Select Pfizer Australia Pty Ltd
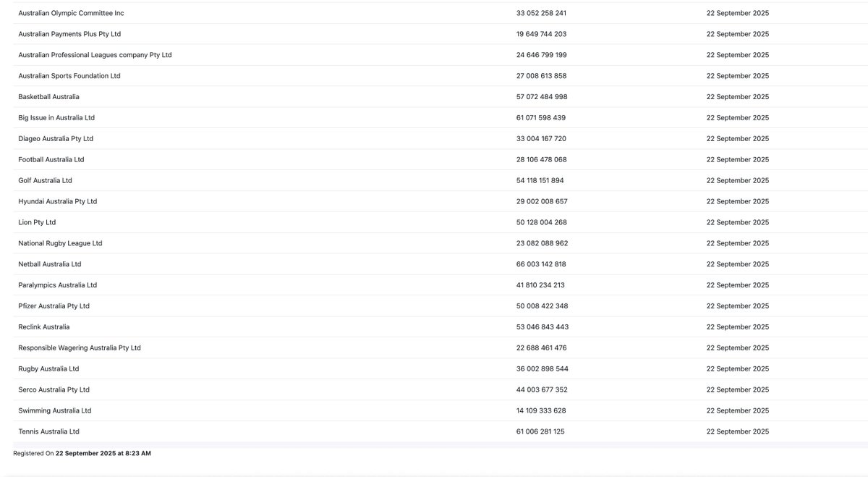This screenshot has height=477, width=868. [54, 307]
